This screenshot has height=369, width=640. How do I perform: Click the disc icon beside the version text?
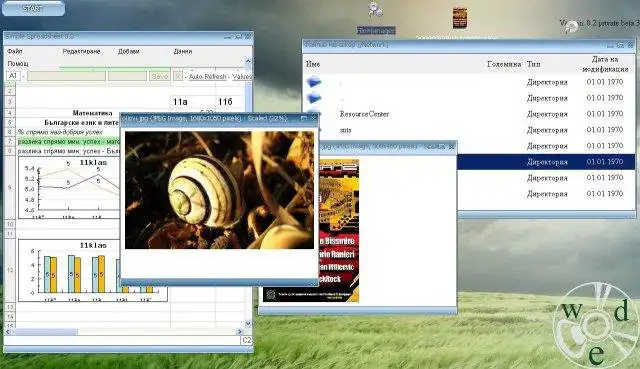click(x=571, y=26)
